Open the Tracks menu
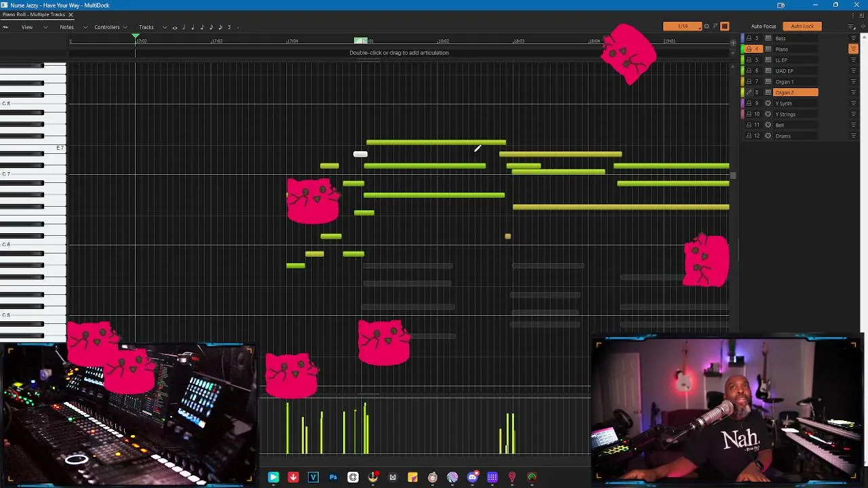 pyautogui.click(x=146, y=27)
